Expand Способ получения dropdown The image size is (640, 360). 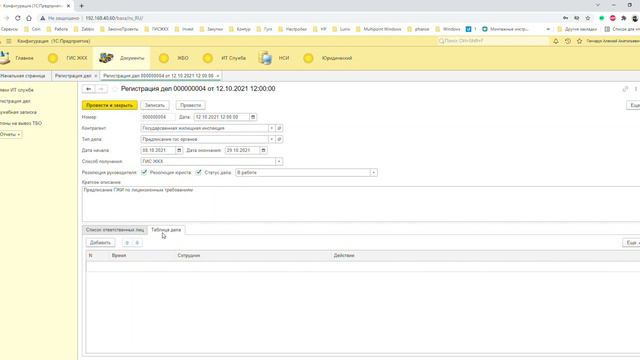pos(279,162)
